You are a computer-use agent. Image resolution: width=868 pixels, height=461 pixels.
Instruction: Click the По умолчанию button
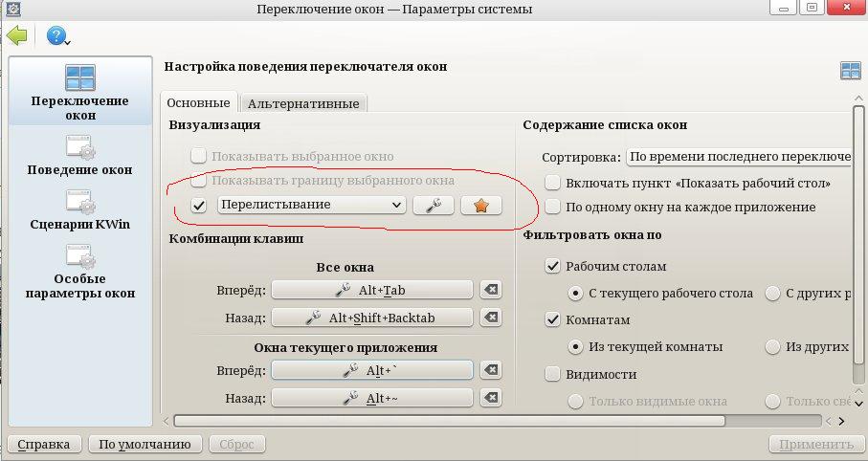(145, 445)
